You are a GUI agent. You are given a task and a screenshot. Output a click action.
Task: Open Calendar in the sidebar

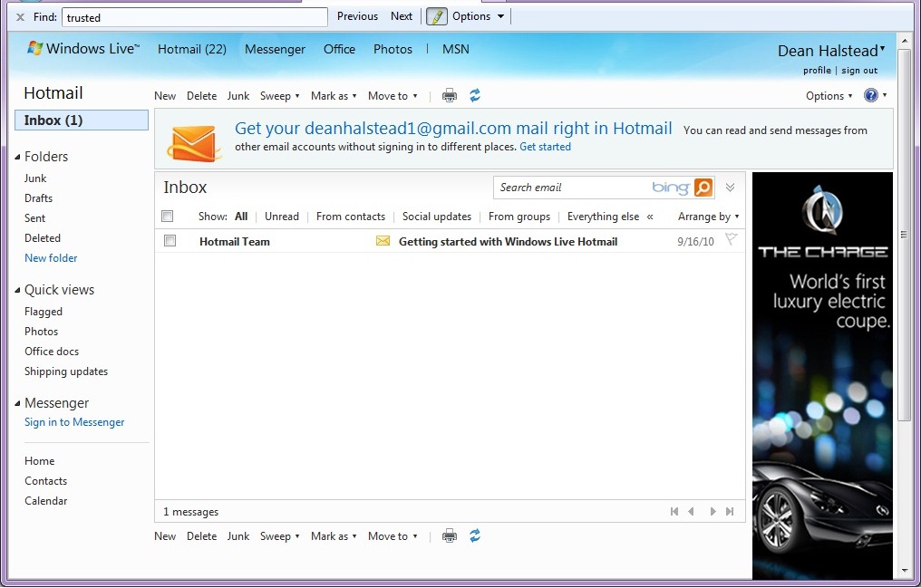click(x=46, y=501)
